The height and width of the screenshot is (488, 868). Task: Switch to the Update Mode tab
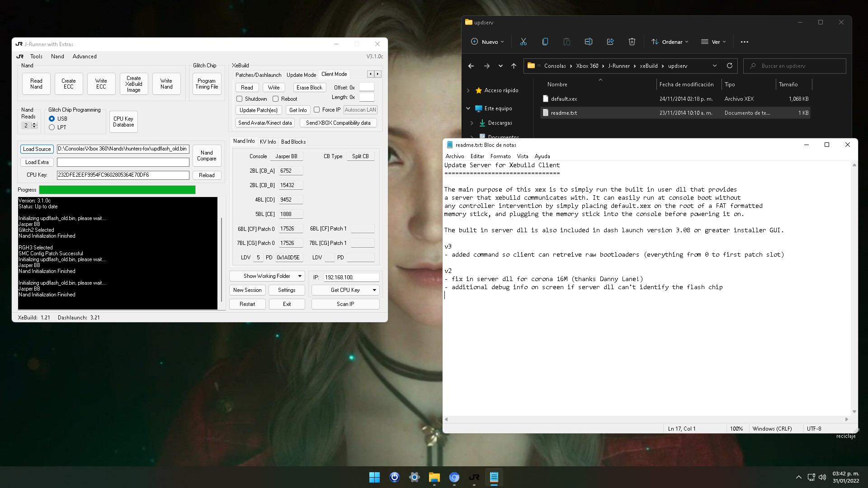[x=301, y=75]
